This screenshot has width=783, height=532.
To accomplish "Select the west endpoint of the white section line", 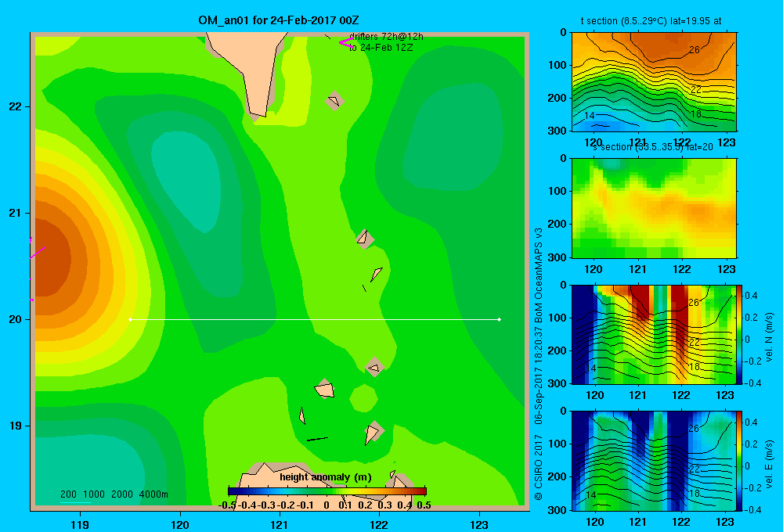I will 130,319.
